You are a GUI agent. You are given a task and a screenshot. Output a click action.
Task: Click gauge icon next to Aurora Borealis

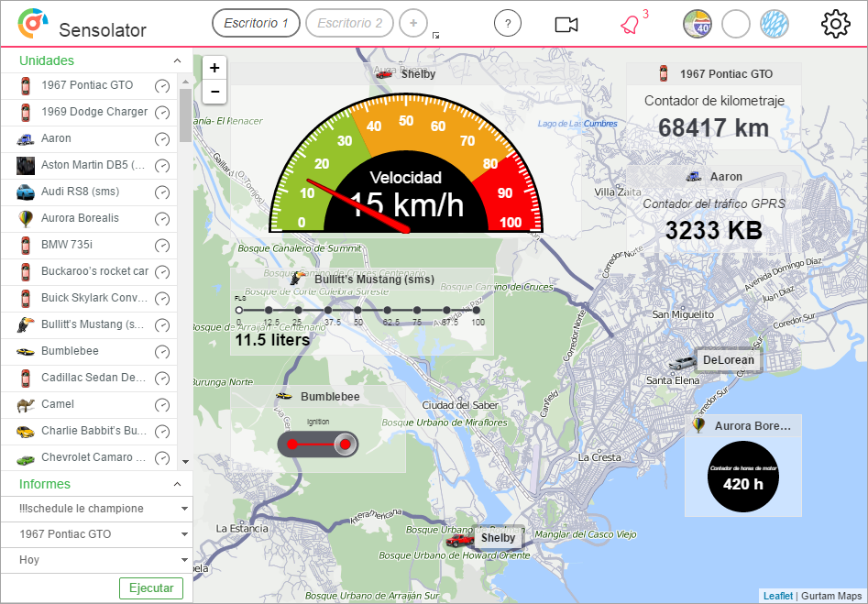(161, 219)
